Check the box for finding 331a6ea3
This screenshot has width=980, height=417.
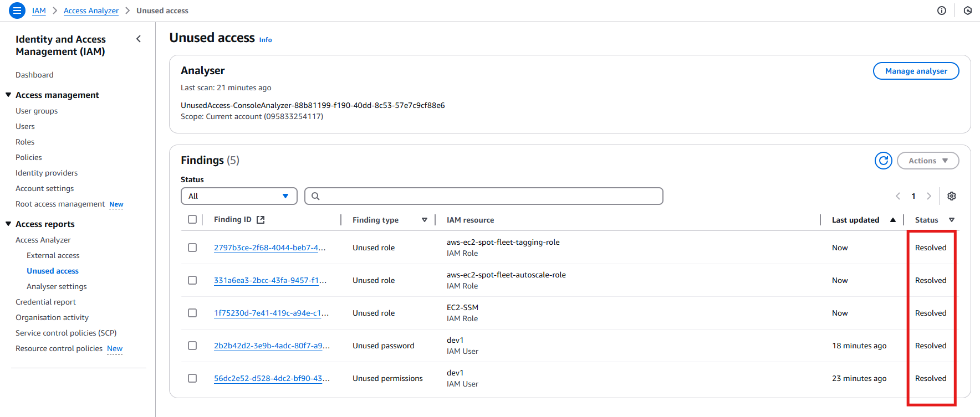pyautogui.click(x=192, y=280)
